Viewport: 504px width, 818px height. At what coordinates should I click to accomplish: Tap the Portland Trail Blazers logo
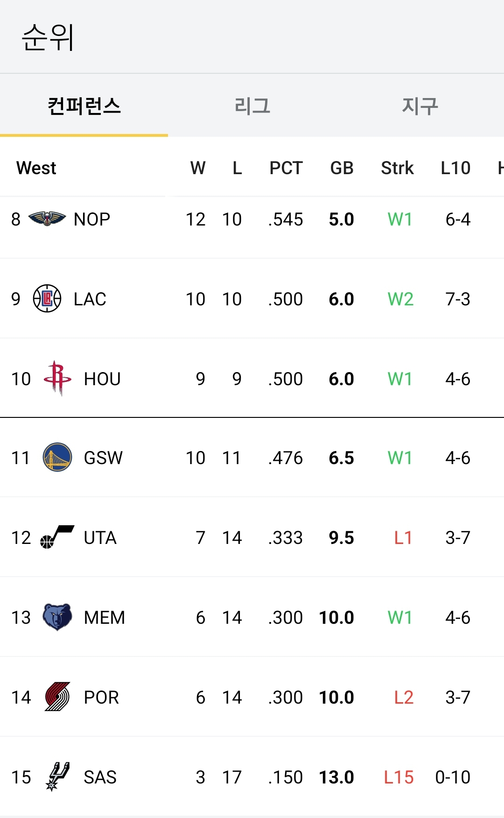(x=57, y=697)
